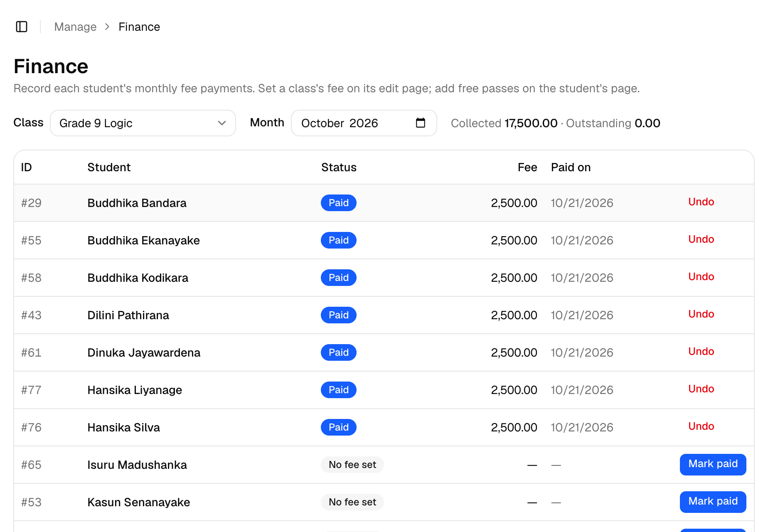
Task: Click ID cell #43
Action: tap(32, 315)
